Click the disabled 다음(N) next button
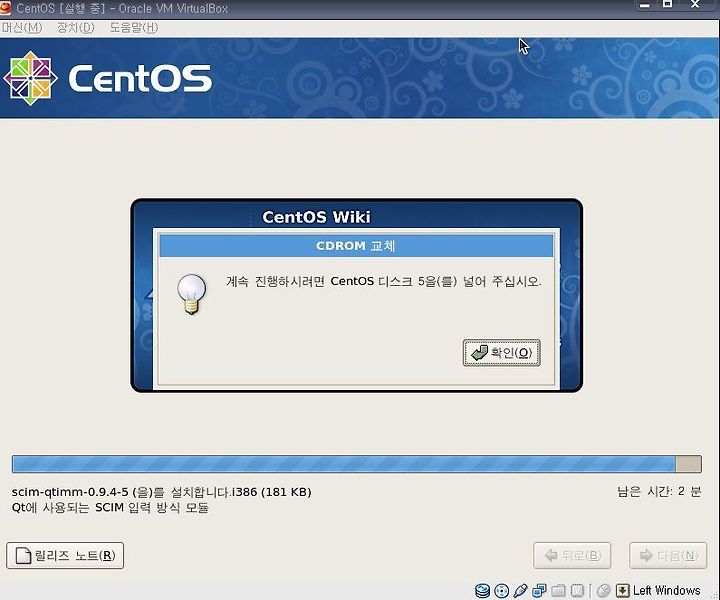 (x=668, y=555)
